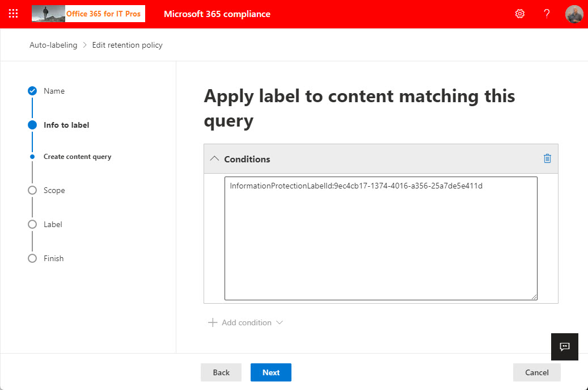Click the user profile avatar

coord(574,14)
